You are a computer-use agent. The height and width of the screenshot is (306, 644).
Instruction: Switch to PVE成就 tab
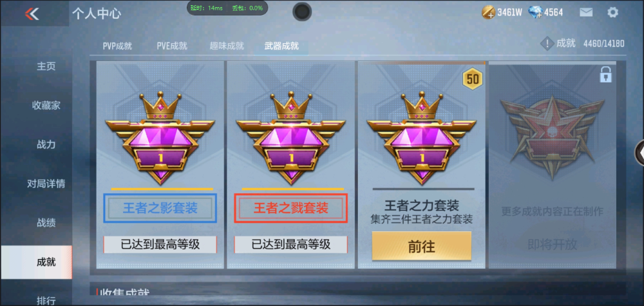click(x=172, y=46)
